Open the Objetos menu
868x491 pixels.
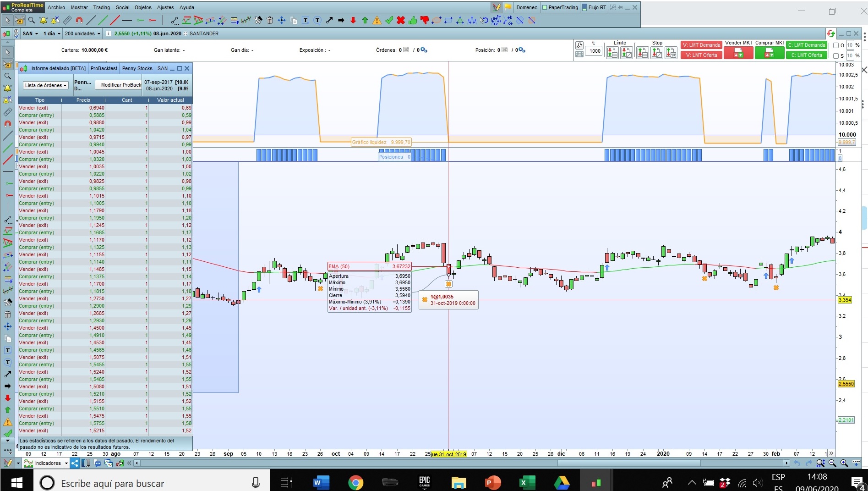143,7
